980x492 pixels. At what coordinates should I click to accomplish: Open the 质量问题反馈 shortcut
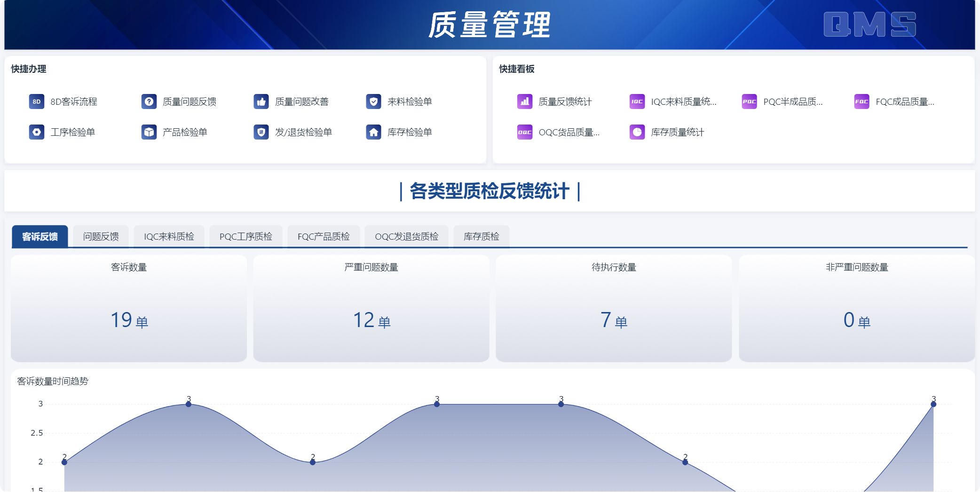click(x=190, y=102)
